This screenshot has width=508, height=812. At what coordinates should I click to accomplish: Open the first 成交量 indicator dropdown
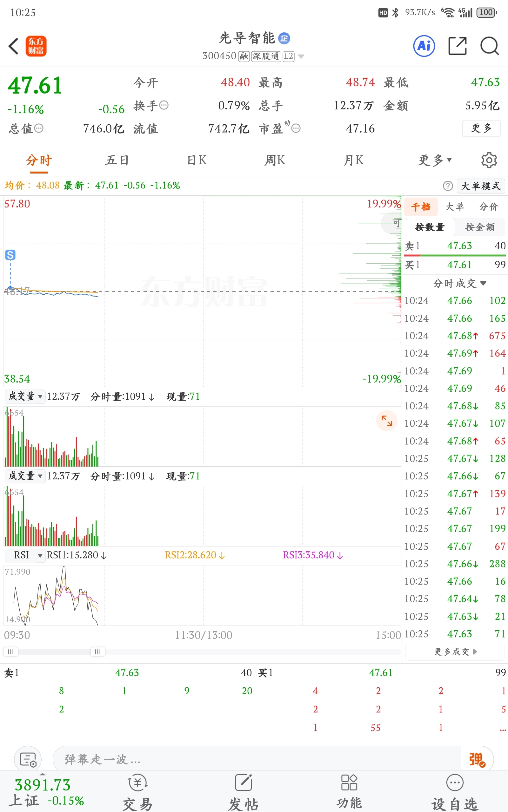[25, 396]
